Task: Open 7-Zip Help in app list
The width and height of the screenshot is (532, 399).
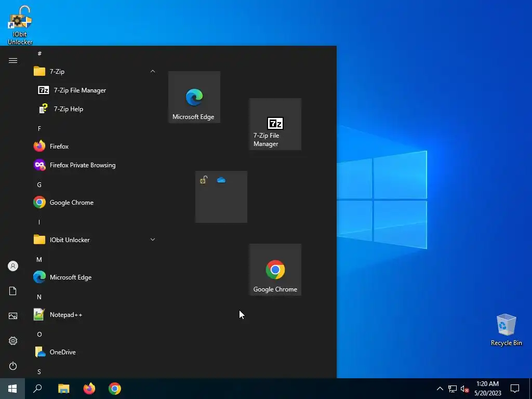Action: pos(95,109)
